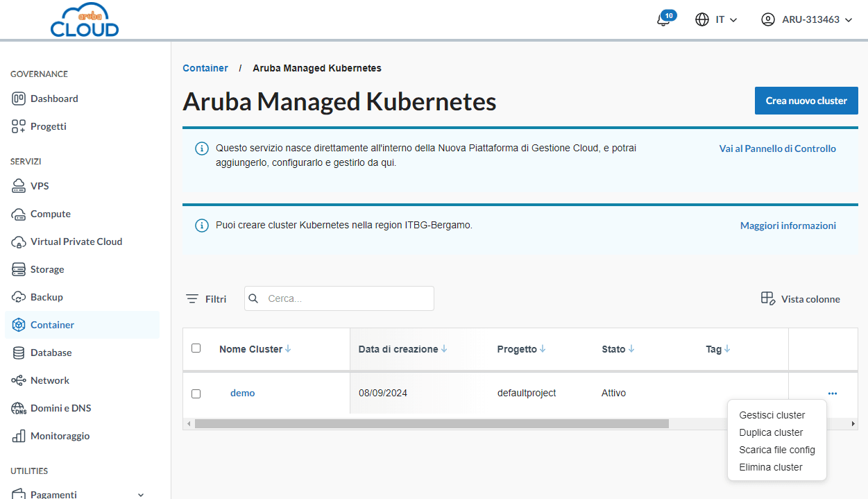Open Monitoraggio in the sidebar

pyautogui.click(x=60, y=436)
